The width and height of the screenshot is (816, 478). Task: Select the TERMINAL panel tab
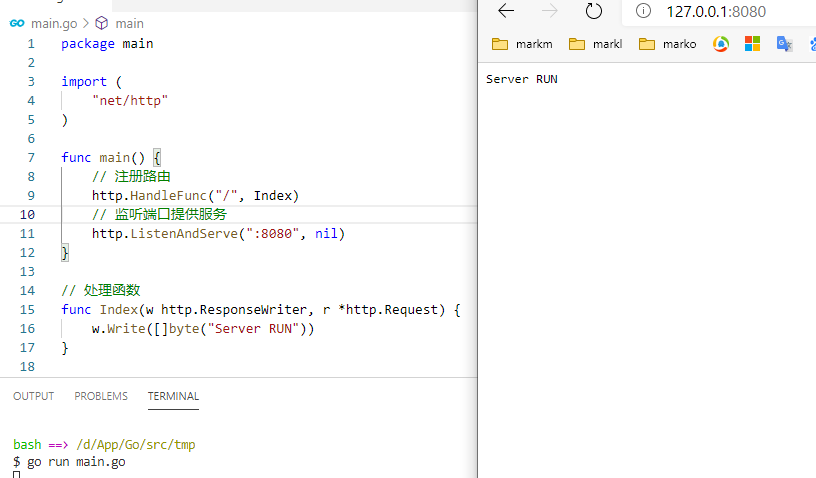[173, 396]
